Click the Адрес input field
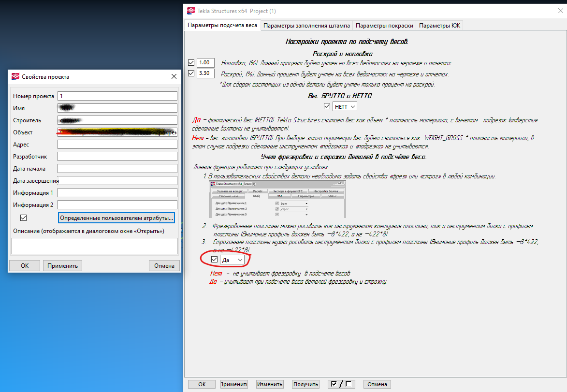Image resolution: width=567 pixels, height=392 pixels. coord(117,145)
